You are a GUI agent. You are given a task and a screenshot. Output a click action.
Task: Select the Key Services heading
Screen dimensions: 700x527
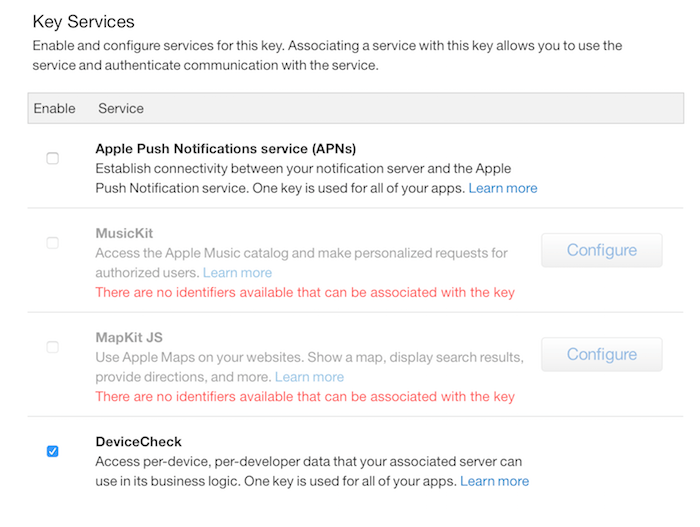[x=83, y=22]
